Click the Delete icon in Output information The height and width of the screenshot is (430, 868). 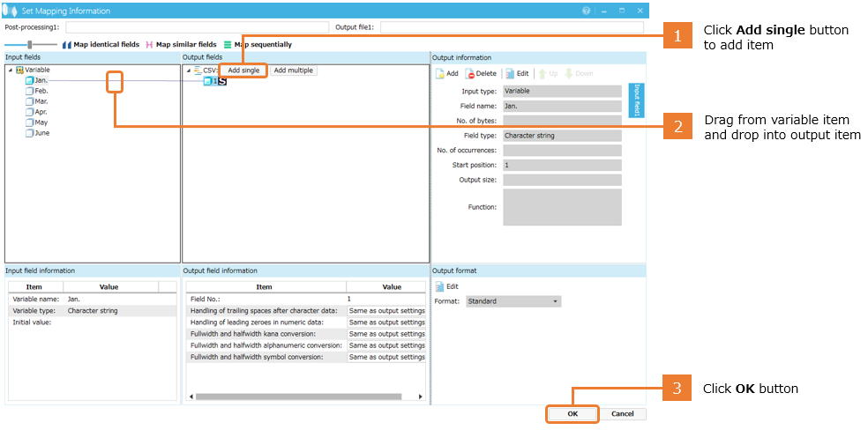coord(470,74)
